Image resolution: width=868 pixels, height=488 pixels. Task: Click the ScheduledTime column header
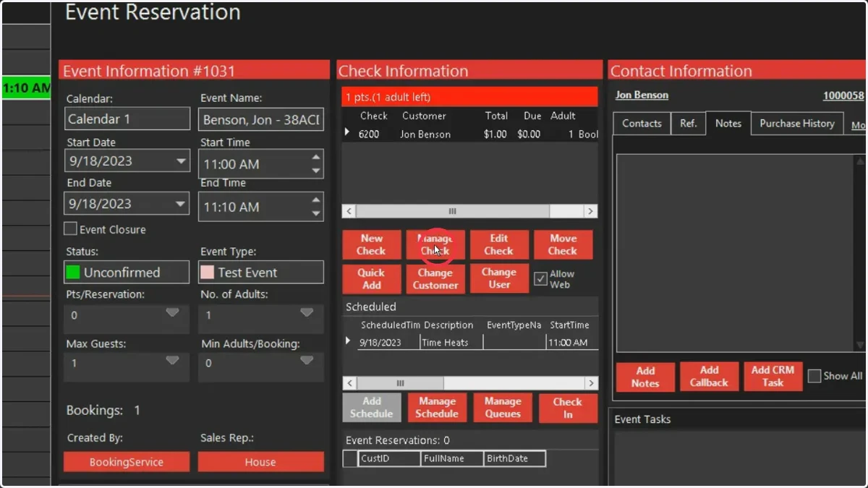point(389,325)
